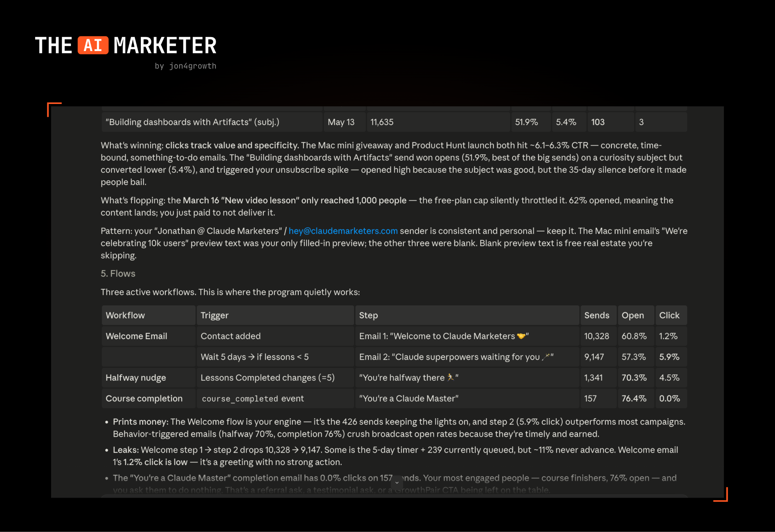The image size is (775, 532).
Task: Select the "You're halfway there" step cell
Action: coord(467,378)
